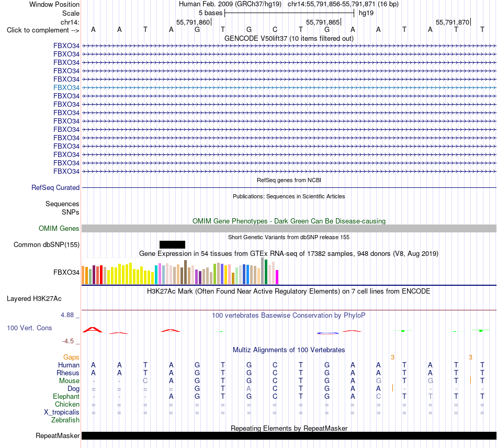
Task: Click the OMIM Genes track label
Action: 59,228
